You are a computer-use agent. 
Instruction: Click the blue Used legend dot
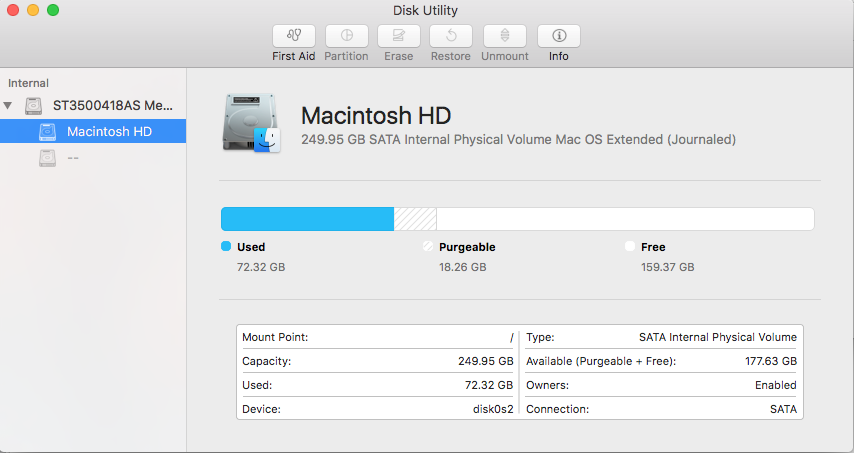tap(226, 246)
